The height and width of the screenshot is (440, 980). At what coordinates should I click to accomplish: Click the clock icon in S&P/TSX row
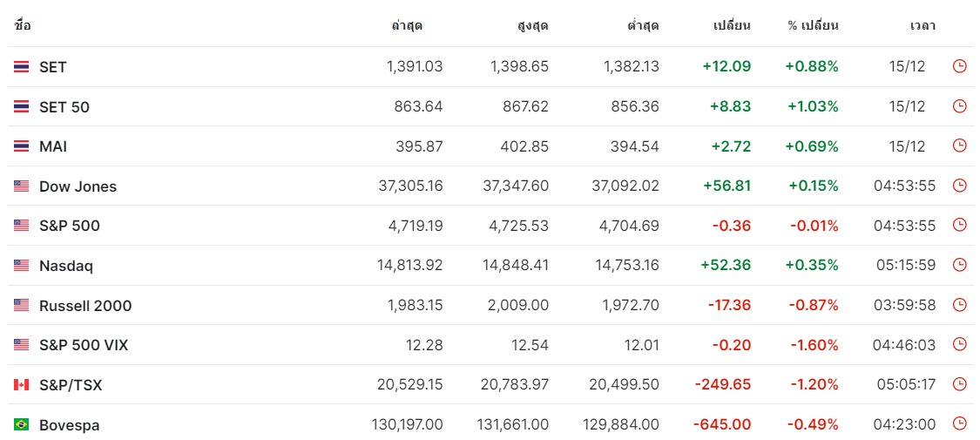click(x=959, y=384)
